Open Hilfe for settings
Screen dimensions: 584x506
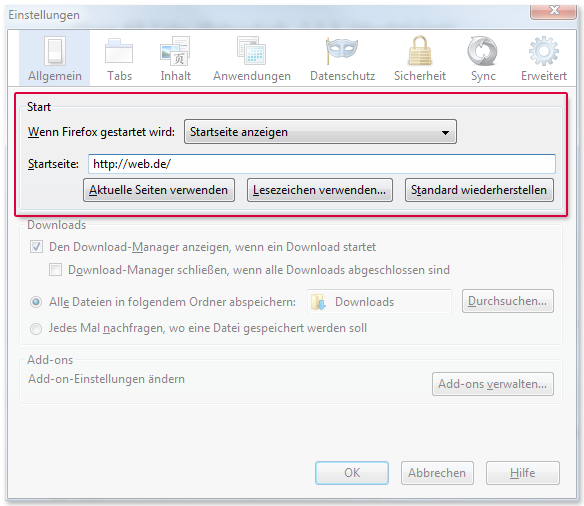[x=523, y=473]
